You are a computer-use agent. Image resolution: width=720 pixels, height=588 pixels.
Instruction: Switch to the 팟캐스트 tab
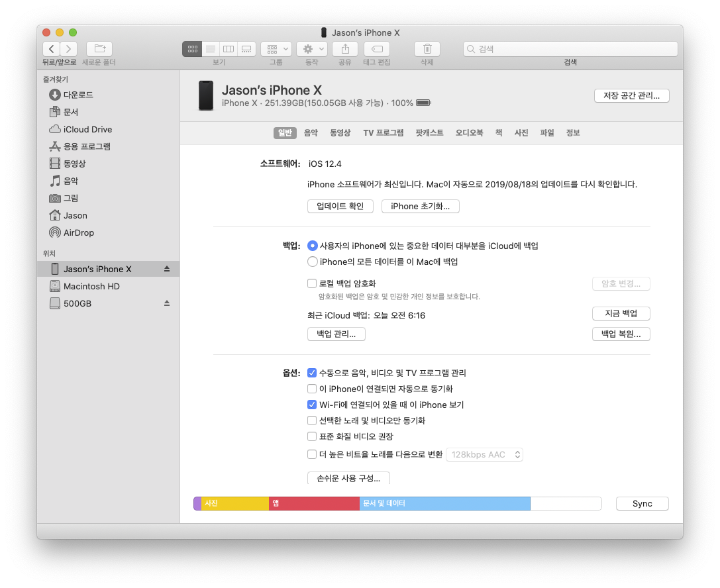[429, 132]
